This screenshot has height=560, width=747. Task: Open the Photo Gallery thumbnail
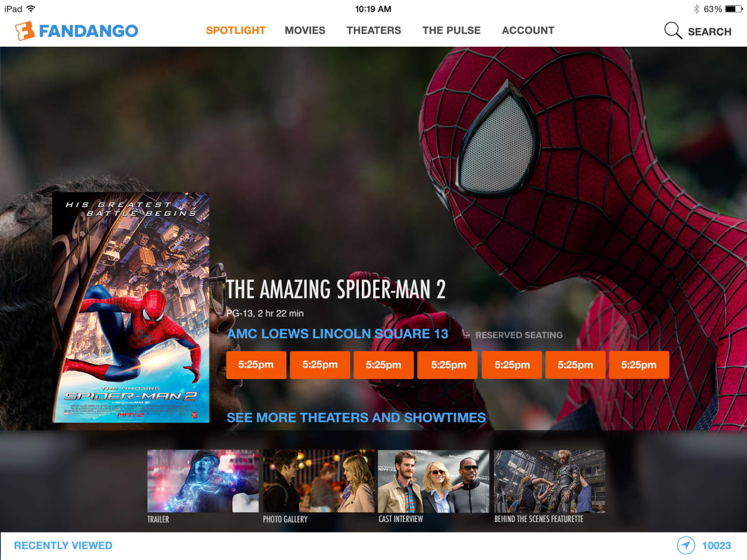coord(319,481)
